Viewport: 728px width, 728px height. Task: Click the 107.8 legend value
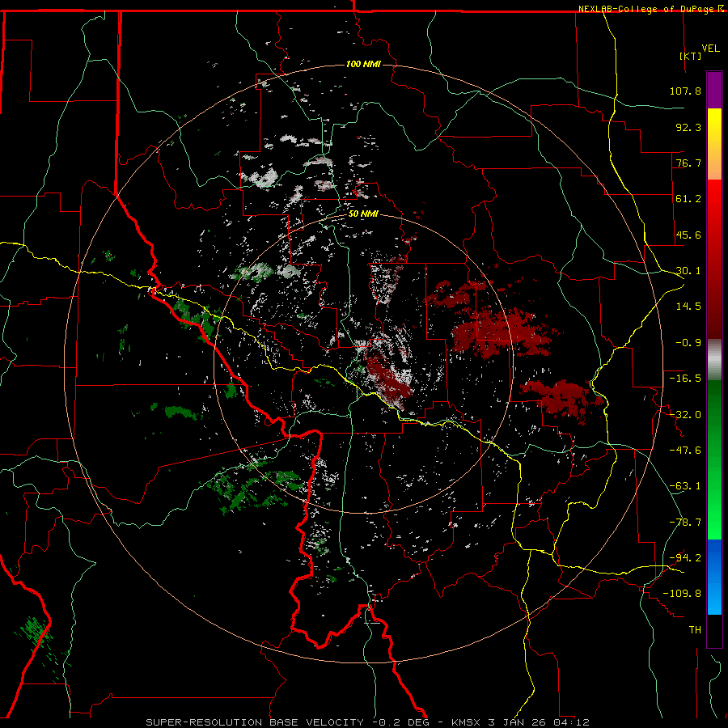pos(685,91)
